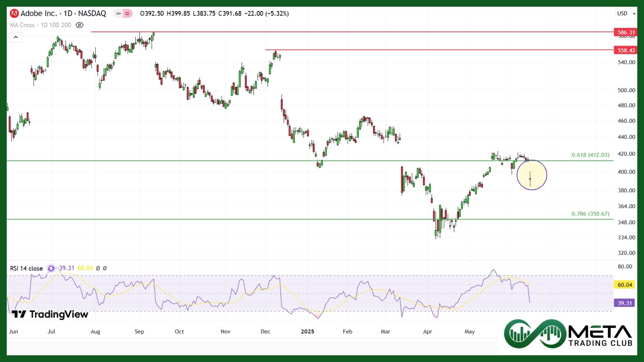Select the purple 39.31 RSI axis label
The width and height of the screenshot is (644, 362).
(625, 303)
